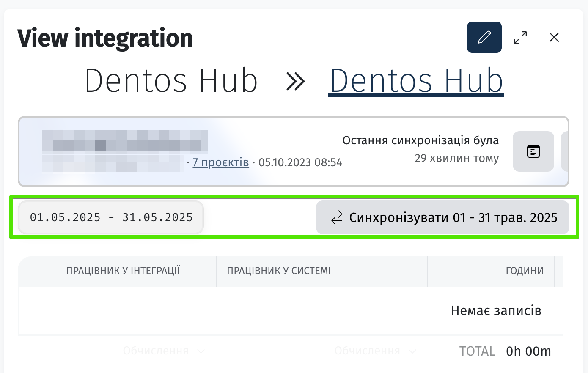
Task: Open the right 'Обчислення' dropdown
Action: click(x=375, y=351)
